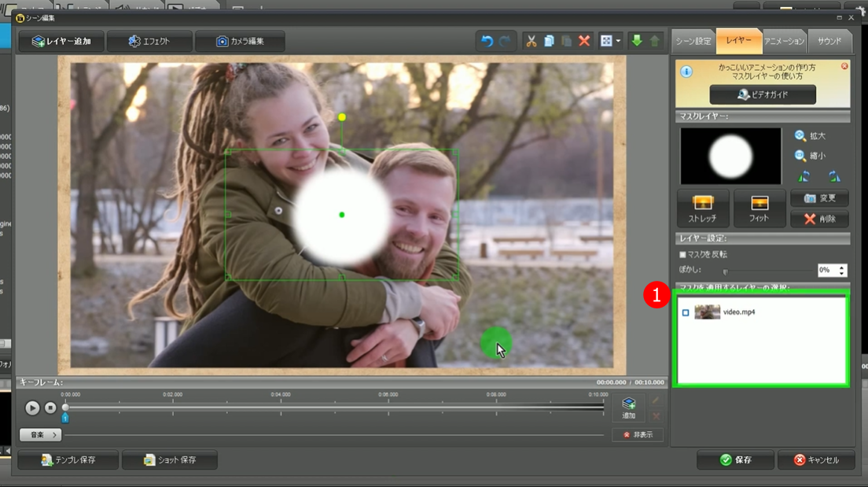Open the シーン設定 tab

[693, 41]
